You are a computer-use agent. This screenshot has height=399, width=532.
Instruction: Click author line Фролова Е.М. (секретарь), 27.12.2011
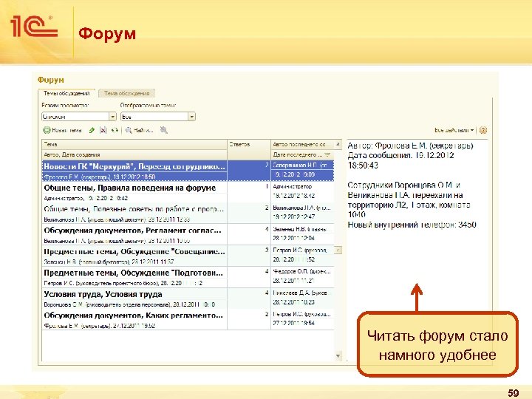(x=100, y=326)
